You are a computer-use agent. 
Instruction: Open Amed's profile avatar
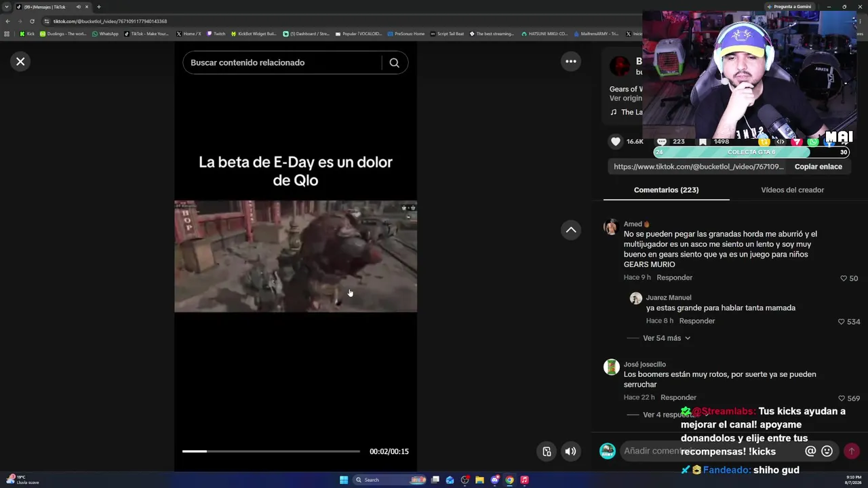[612, 227]
